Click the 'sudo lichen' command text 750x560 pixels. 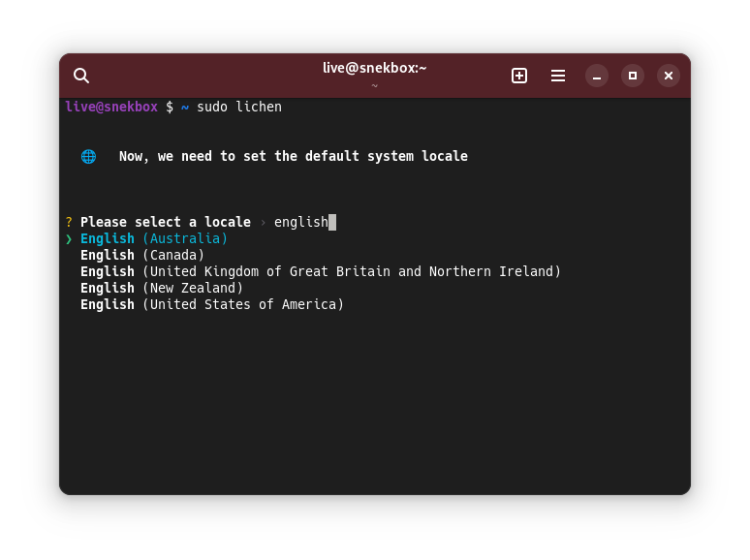(x=239, y=107)
